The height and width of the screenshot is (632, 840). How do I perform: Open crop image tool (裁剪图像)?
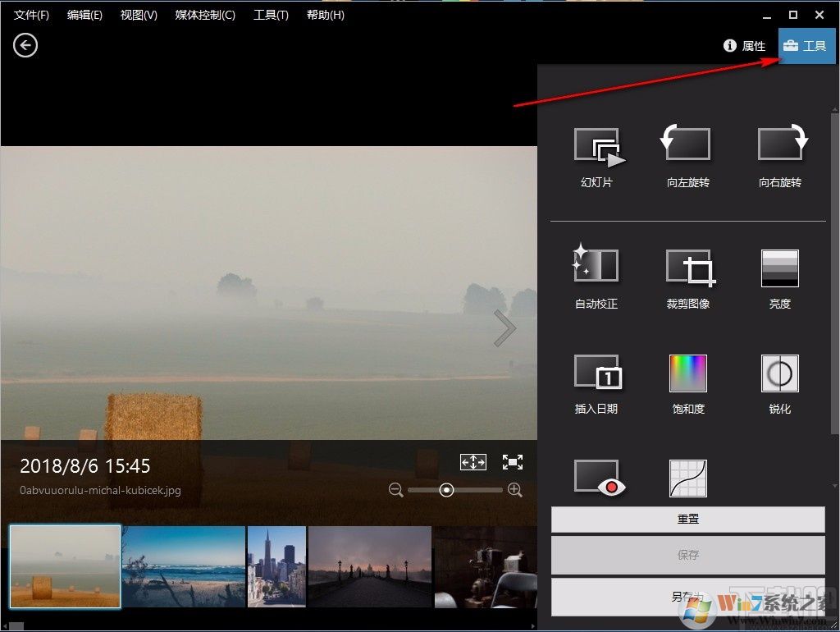[689, 279]
